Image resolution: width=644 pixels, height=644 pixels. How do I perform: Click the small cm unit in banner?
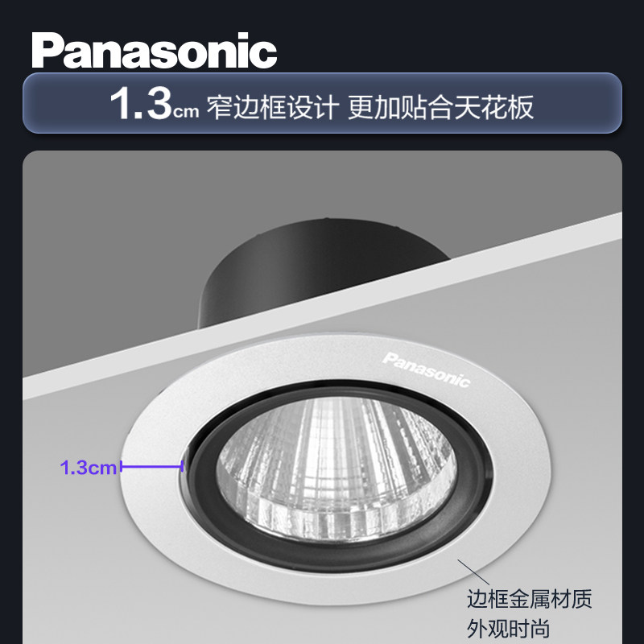[x=186, y=111]
